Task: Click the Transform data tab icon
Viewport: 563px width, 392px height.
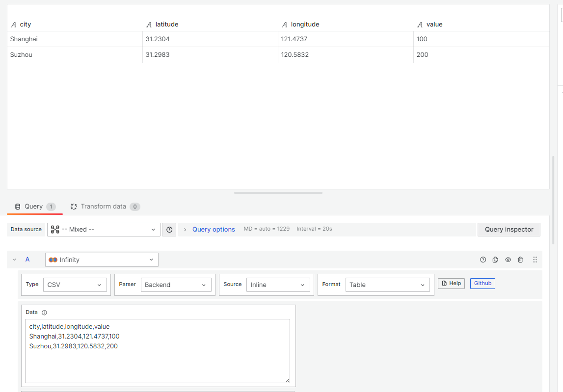Action: pos(74,207)
